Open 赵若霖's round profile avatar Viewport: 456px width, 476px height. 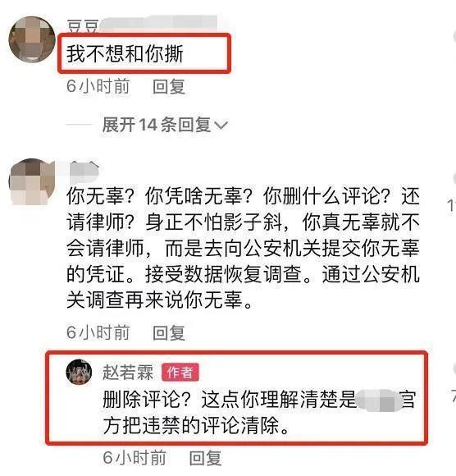[x=79, y=372]
